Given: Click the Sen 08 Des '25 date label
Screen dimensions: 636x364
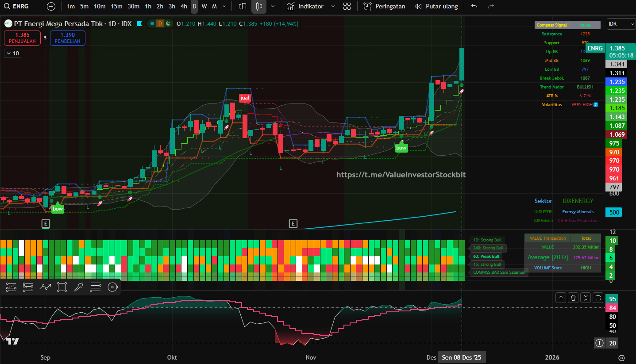Looking at the screenshot, I should pos(461,357).
